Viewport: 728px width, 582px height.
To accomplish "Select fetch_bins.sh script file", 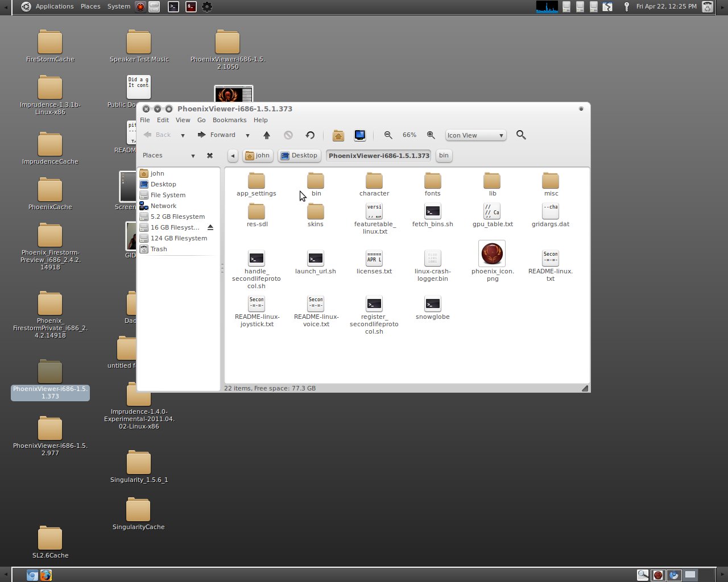I will tap(433, 215).
